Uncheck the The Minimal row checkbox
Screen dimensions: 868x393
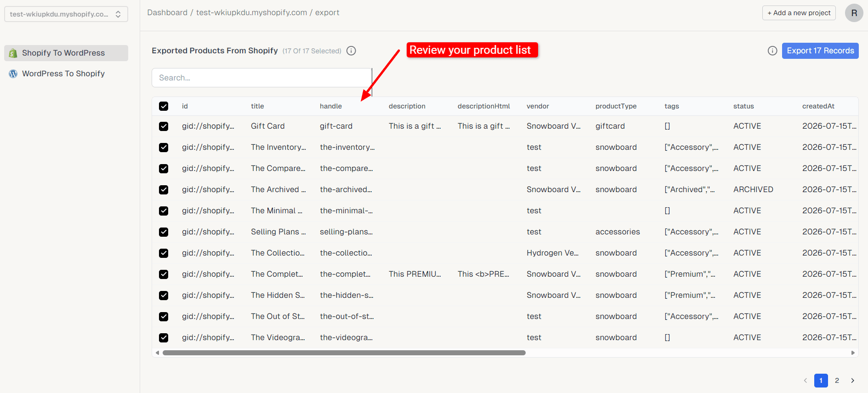[x=164, y=211]
